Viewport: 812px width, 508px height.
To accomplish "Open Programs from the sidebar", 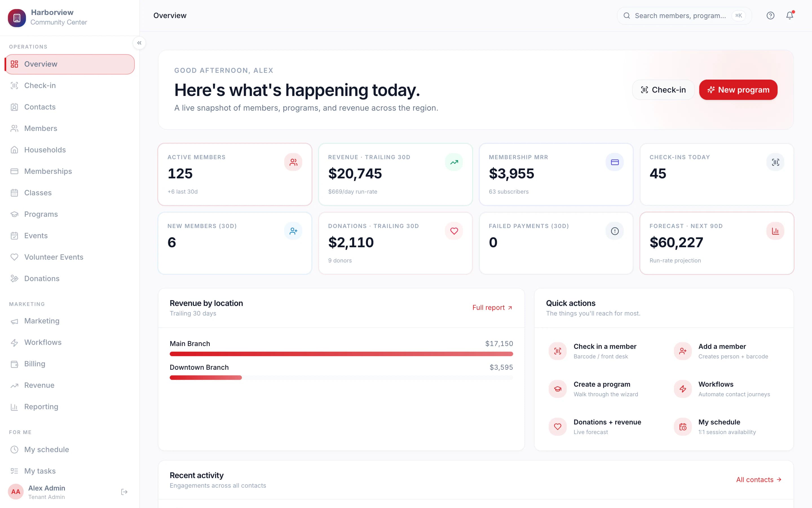I will 70,214.
